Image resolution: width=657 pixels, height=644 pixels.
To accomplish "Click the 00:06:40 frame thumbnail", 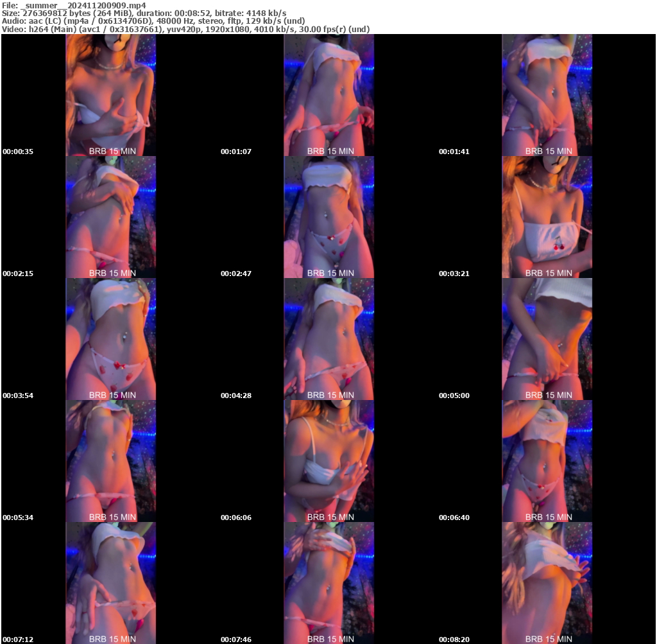I will tap(547, 461).
